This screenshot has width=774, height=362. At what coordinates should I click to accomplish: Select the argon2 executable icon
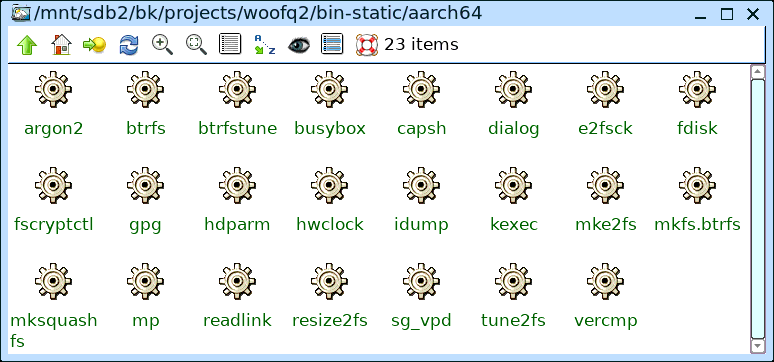53,89
